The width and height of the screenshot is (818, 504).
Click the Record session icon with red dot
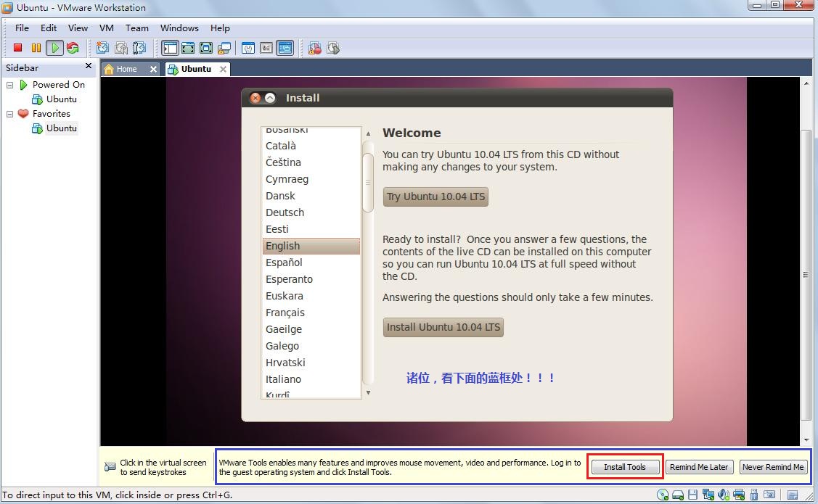click(314, 48)
